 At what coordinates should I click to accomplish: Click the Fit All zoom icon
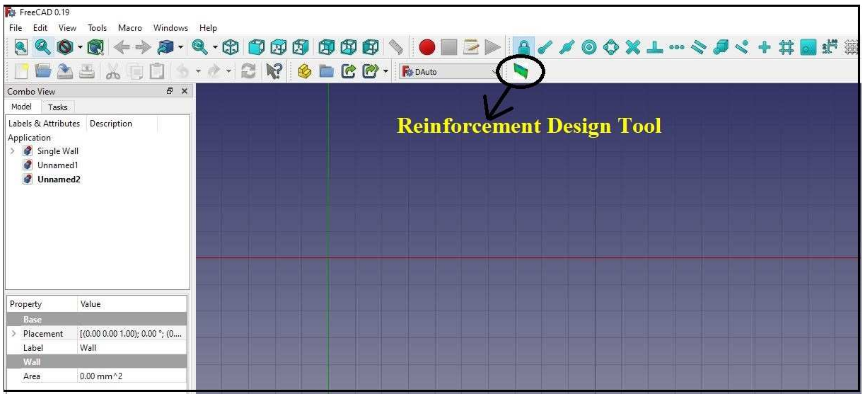click(x=21, y=47)
